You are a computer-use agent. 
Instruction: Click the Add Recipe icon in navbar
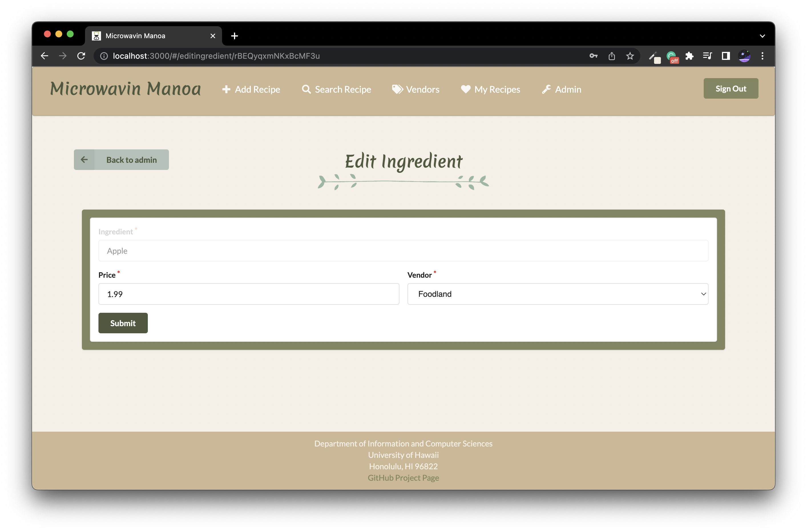pos(226,89)
